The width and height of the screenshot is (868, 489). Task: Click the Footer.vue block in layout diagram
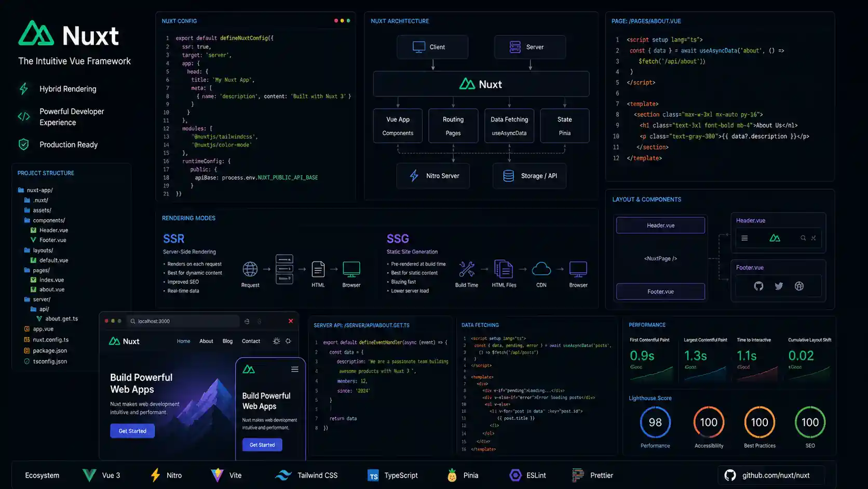(x=660, y=292)
